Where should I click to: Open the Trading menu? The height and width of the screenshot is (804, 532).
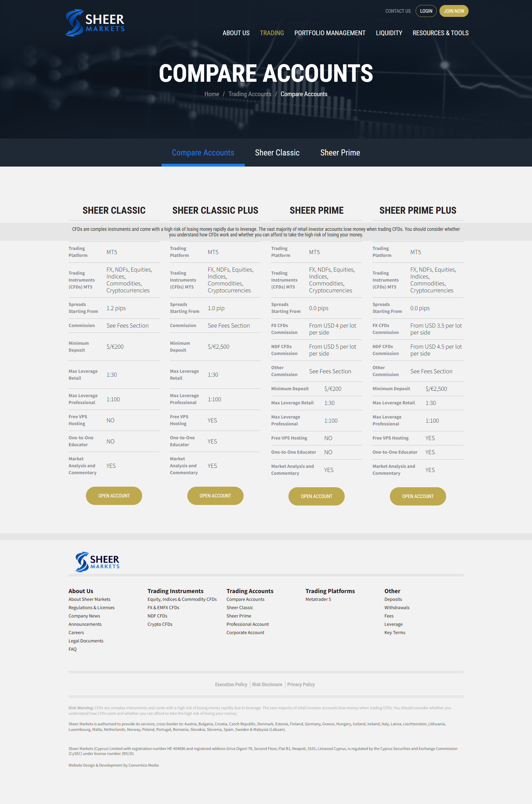click(x=272, y=33)
